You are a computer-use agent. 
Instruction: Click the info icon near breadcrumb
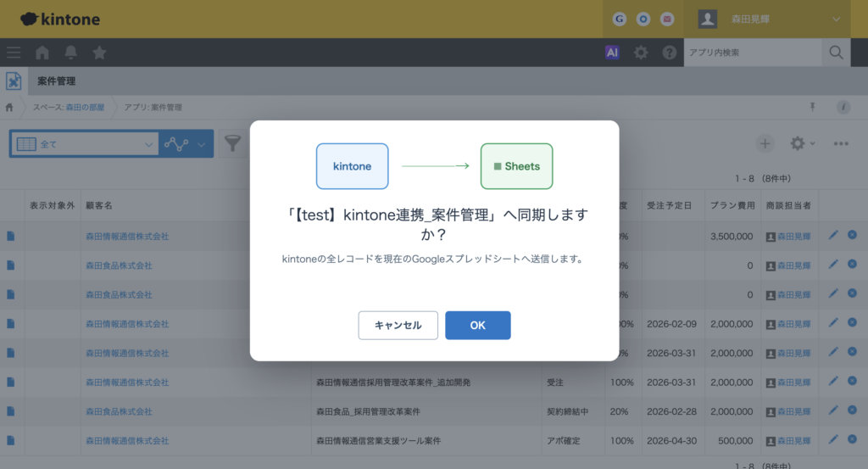coord(843,107)
